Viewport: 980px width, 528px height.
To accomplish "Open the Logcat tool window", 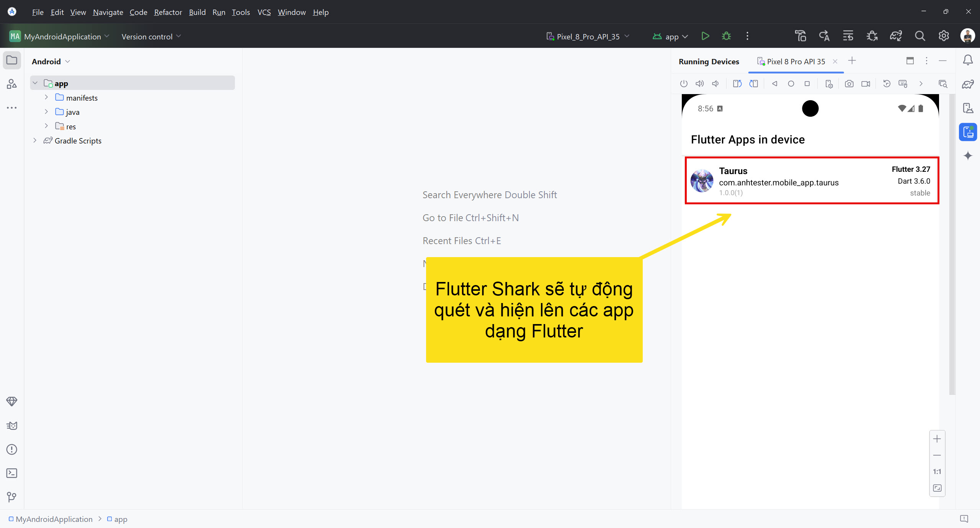I will point(12,425).
